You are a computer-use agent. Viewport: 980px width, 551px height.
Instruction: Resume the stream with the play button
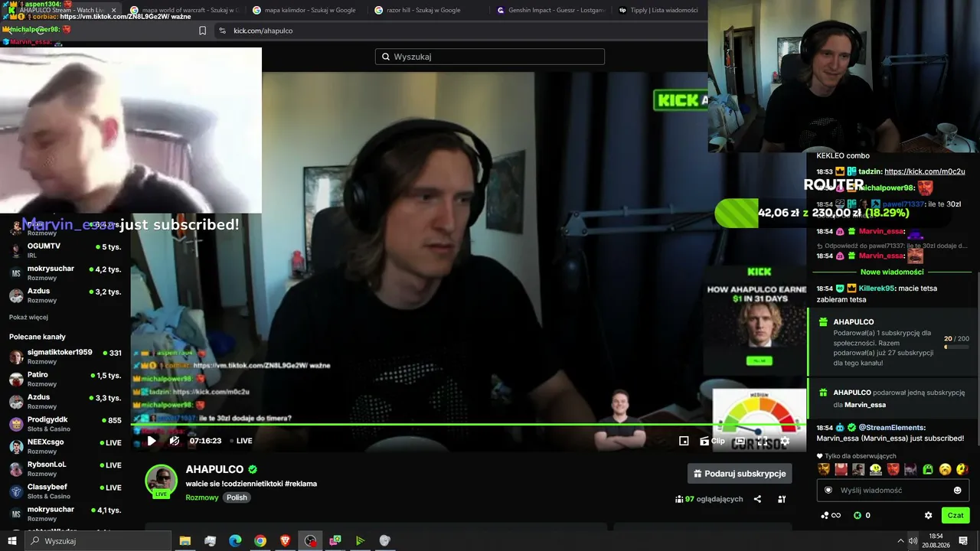tap(152, 441)
